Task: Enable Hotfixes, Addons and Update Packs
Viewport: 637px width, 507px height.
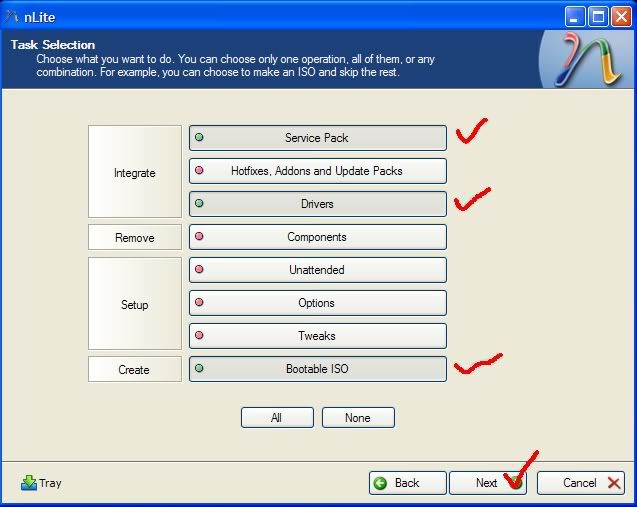Action: click(318, 171)
